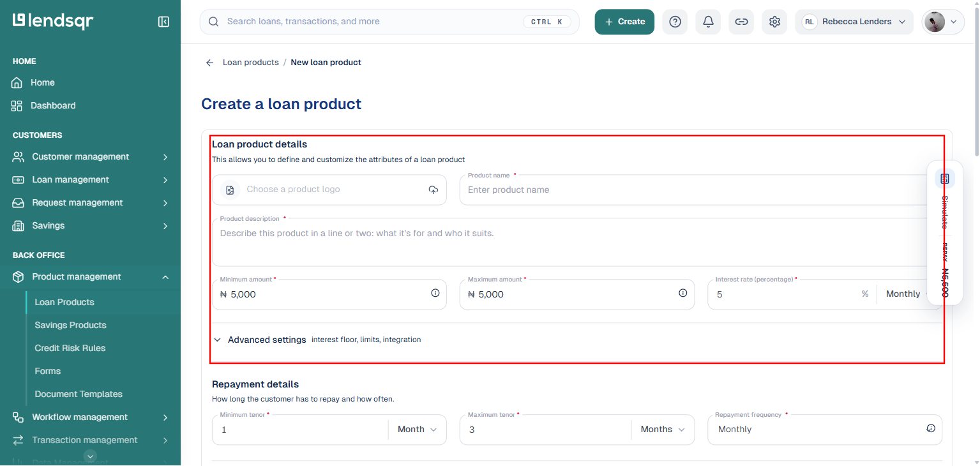Expand Loan management submenu chevron
Viewport: 980px width, 466px height.
(x=165, y=180)
